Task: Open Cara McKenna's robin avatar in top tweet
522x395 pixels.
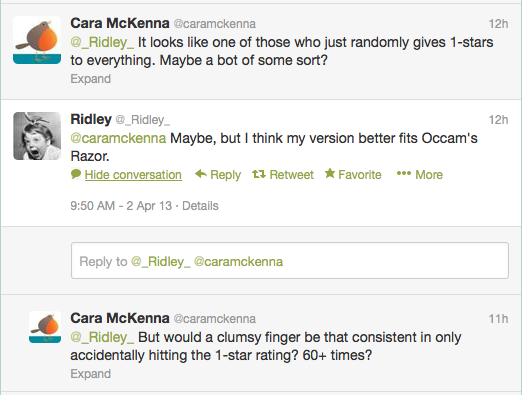Action: click(x=37, y=40)
